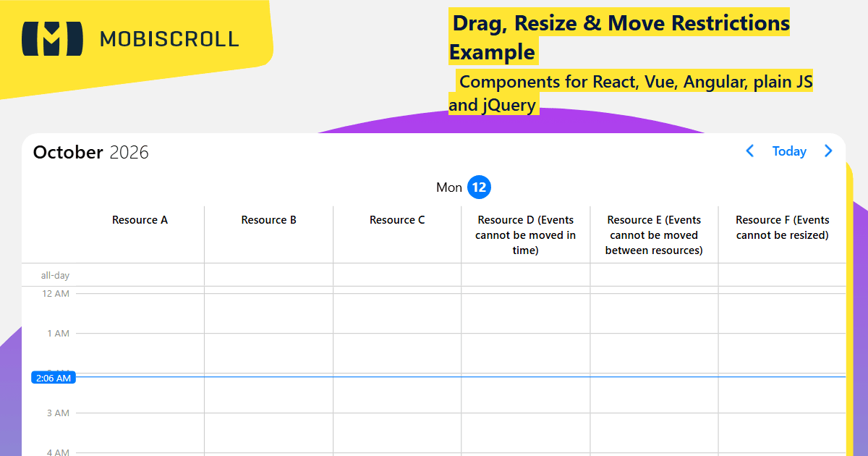Click the 1 AM time label

[58, 333]
